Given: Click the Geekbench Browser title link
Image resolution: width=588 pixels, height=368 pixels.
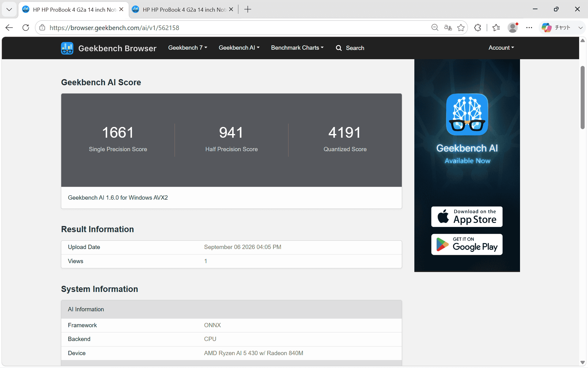Looking at the screenshot, I should (117, 48).
